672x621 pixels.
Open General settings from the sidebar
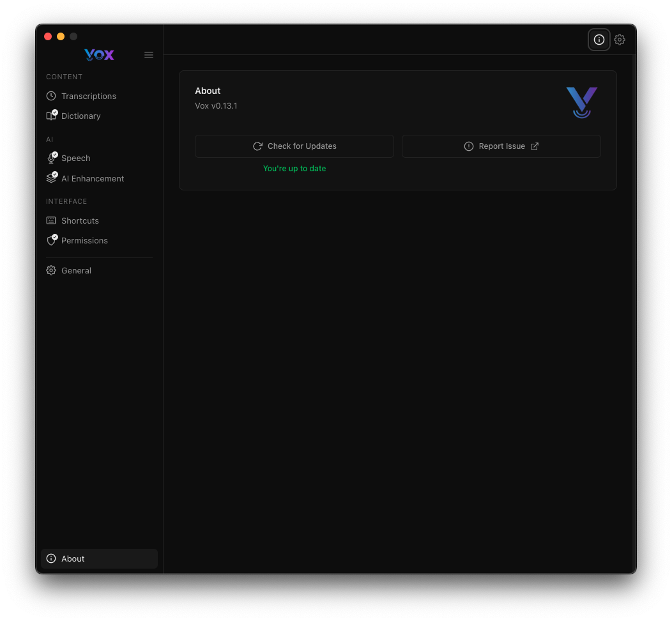[76, 270]
